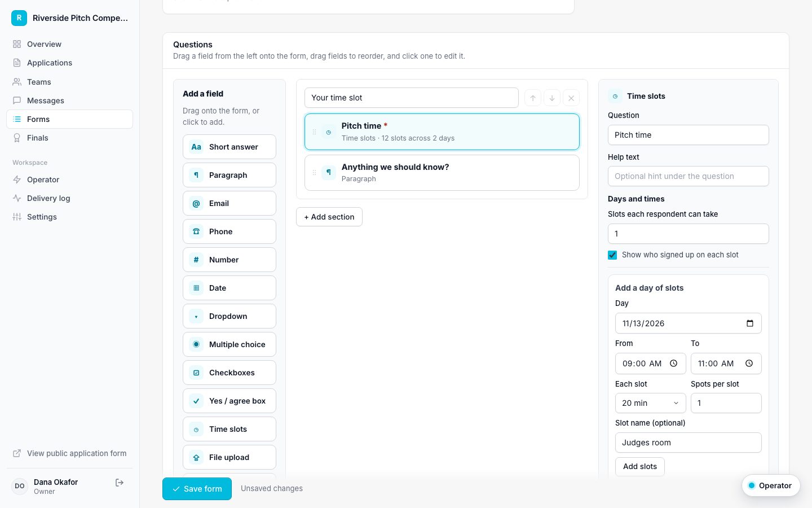The height and width of the screenshot is (508, 812).
Task: Add a Paragraph field
Action: pos(230,175)
